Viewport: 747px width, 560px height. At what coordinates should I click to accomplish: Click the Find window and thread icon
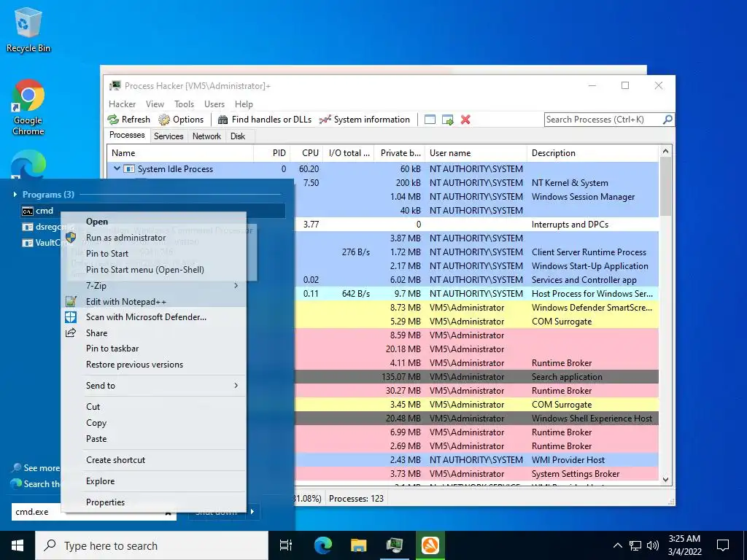click(447, 120)
